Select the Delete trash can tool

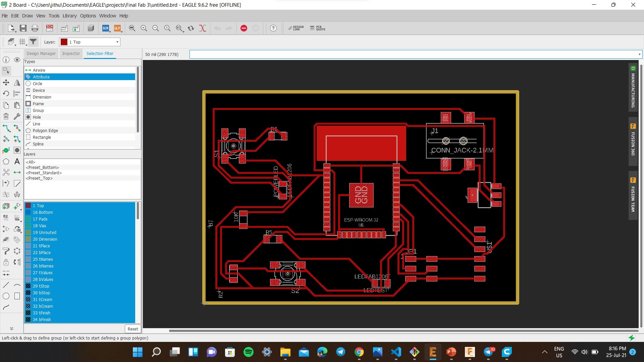click(6, 116)
